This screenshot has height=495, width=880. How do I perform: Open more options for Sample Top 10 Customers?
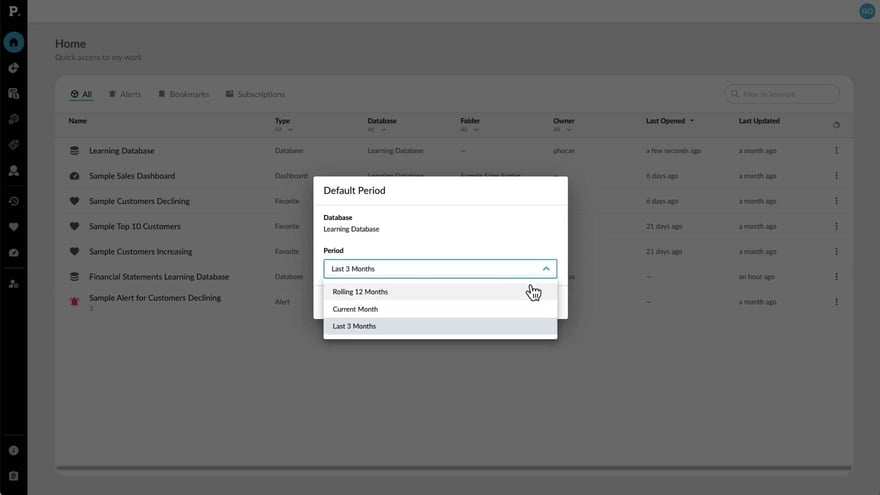pos(836,226)
